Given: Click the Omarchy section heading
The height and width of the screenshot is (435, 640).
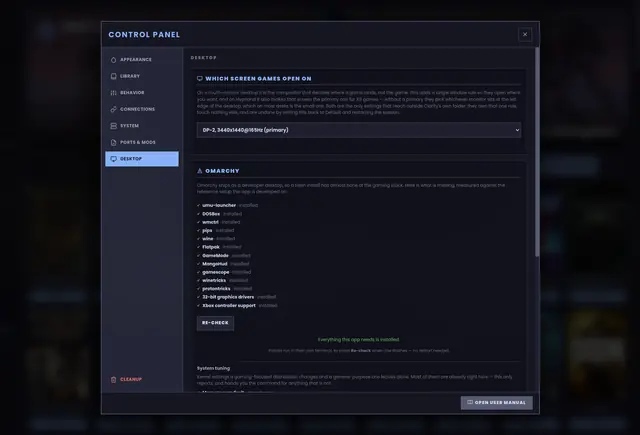Looking at the screenshot, I should 222,171.
